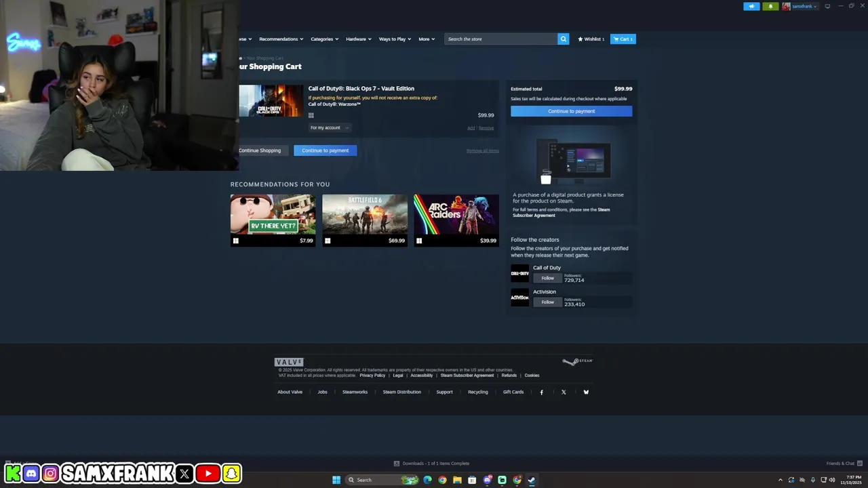Open Google Chrome from taskbar

442,480
